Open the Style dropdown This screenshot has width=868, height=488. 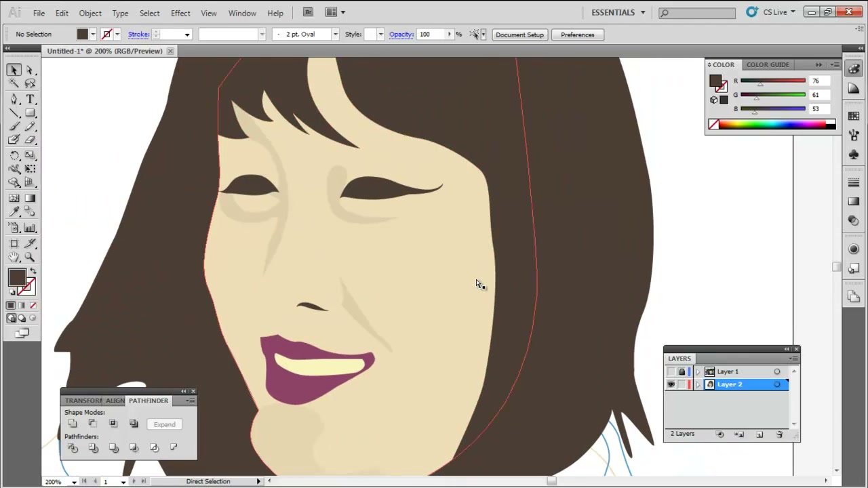[x=380, y=35]
